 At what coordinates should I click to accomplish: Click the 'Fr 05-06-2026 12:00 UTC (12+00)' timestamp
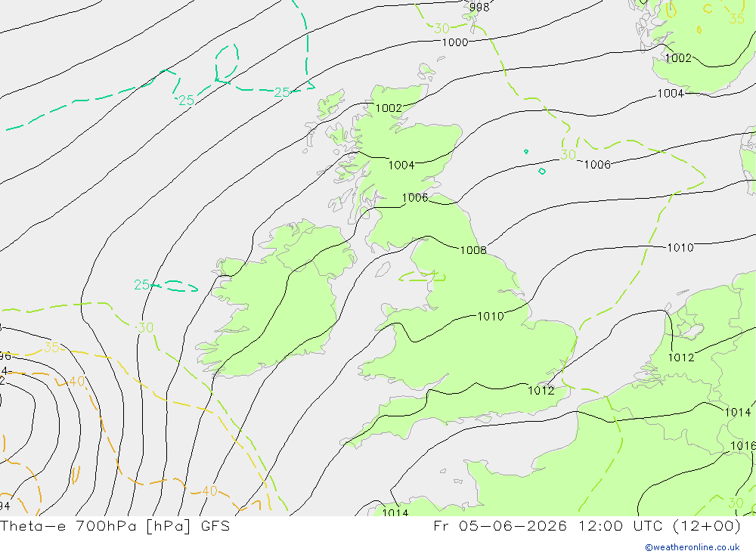click(587, 525)
